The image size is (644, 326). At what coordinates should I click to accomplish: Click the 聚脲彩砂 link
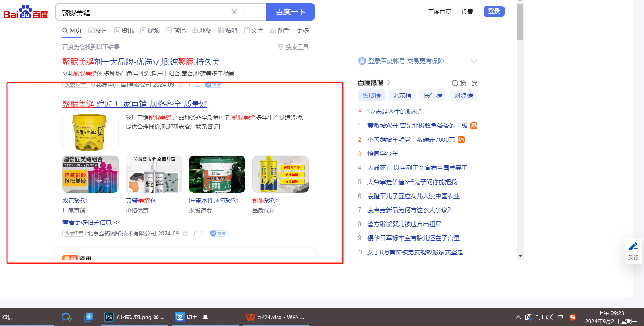(265, 200)
